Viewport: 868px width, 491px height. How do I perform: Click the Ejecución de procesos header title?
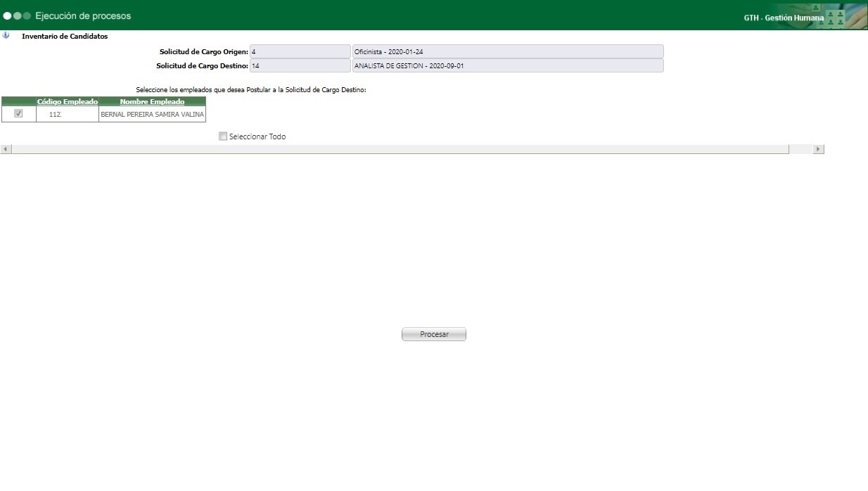click(x=83, y=15)
